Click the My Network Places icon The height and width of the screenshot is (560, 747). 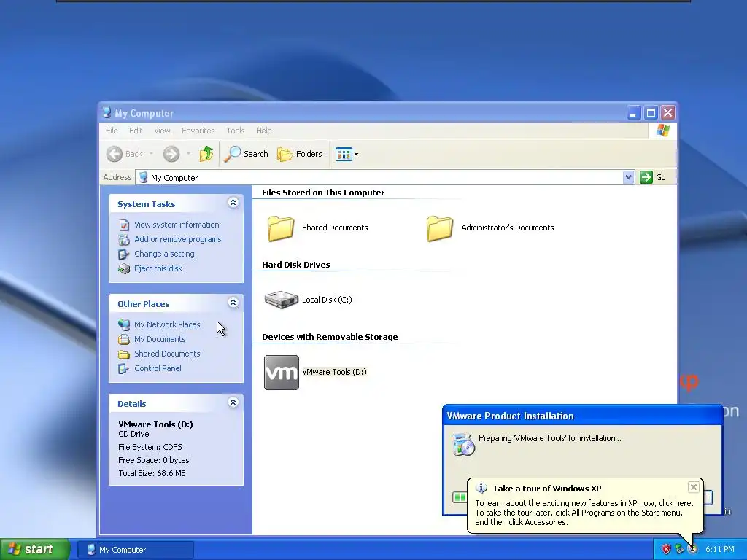pos(124,324)
